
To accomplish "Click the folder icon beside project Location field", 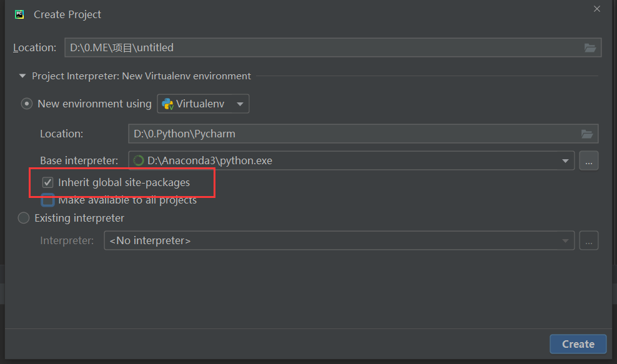I will pos(590,47).
